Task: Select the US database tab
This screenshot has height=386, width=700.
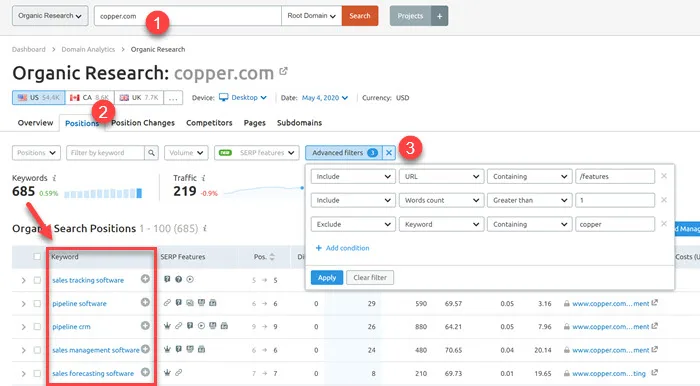Action: coord(38,97)
